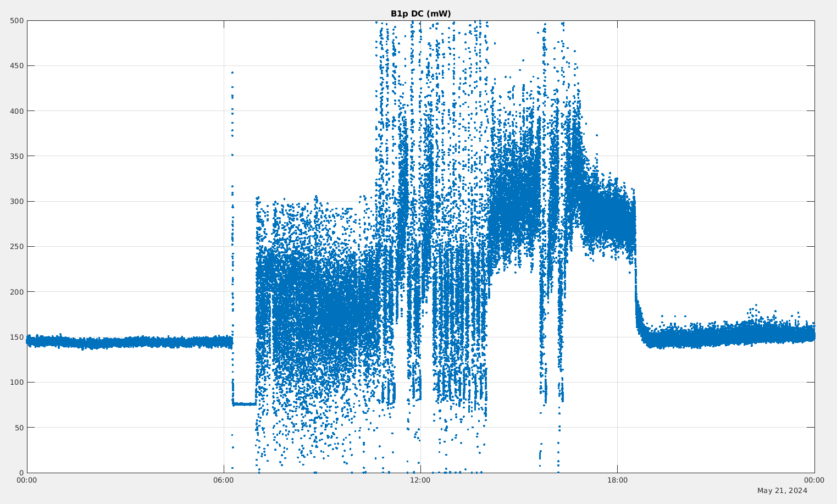Click the plot title B1p DC (mW)
This screenshot has height=504, width=837.
[x=420, y=14]
